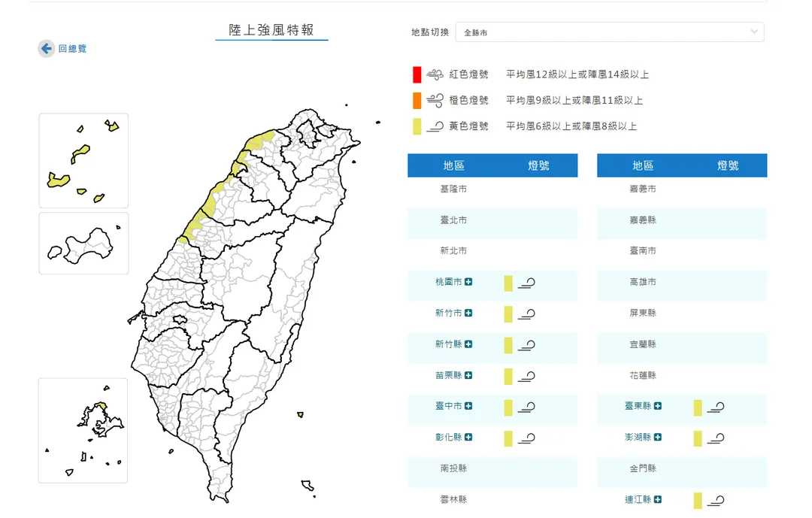
Task: Open the 彰化縣 link
Action: [448, 438]
